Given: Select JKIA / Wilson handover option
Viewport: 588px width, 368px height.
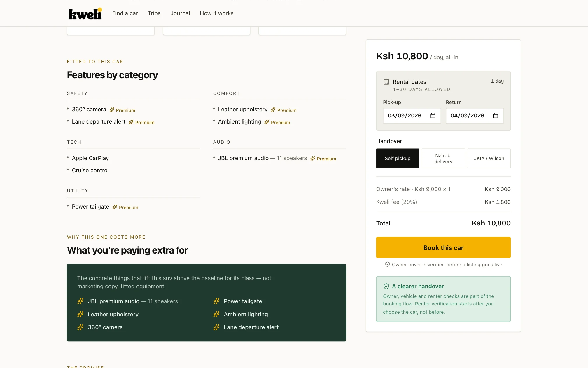Looking at the screenshot, I should pyautogui.click(x=489, y=158).
